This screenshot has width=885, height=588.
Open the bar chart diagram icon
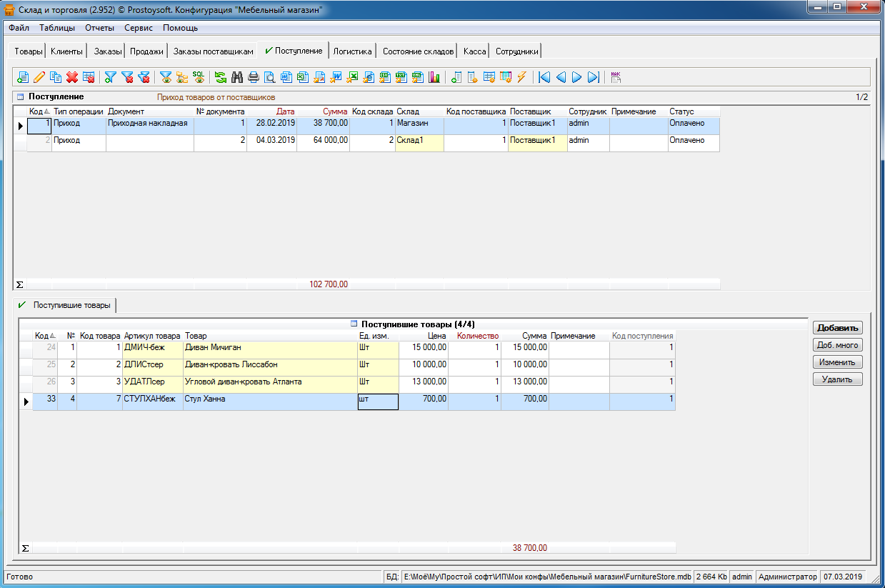point(434,77)
